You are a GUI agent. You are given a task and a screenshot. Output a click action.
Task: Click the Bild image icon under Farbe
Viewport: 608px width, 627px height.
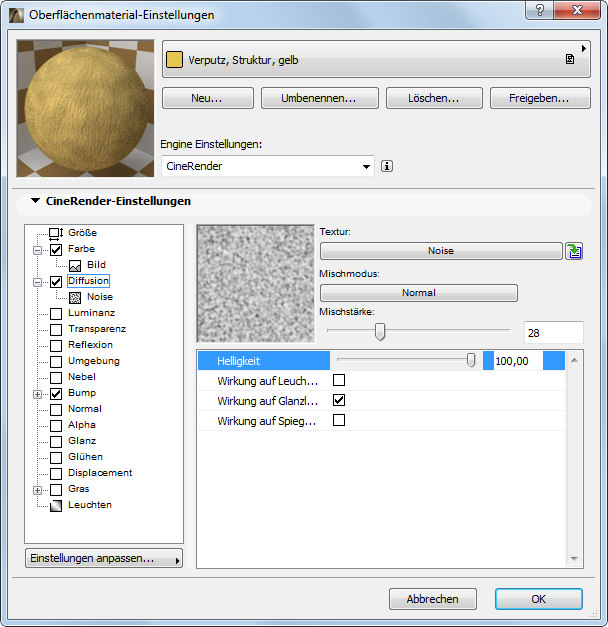click(75, 266)
